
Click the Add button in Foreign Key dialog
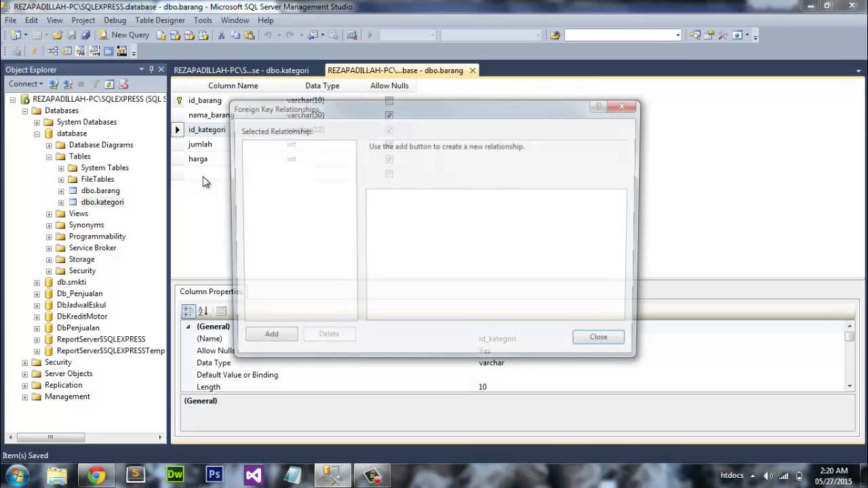click(x=271, y=333)
